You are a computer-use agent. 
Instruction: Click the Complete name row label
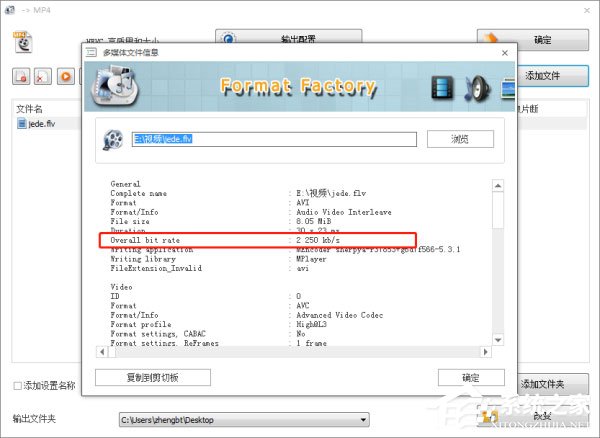point(139,193)
